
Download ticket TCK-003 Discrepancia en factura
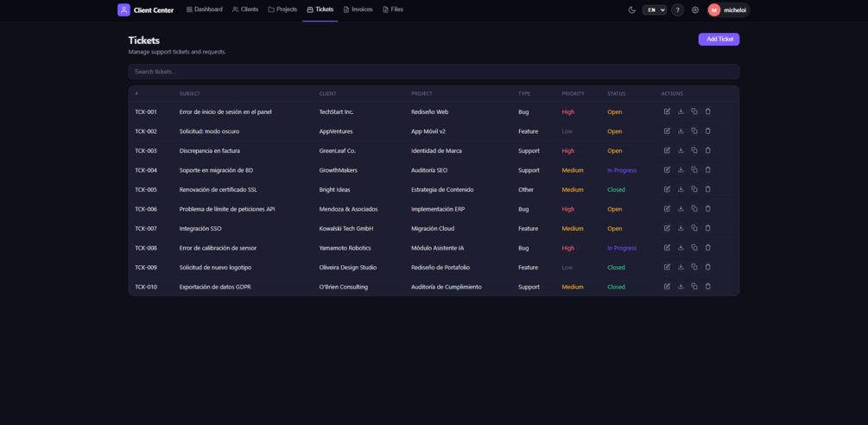point(681,150)
